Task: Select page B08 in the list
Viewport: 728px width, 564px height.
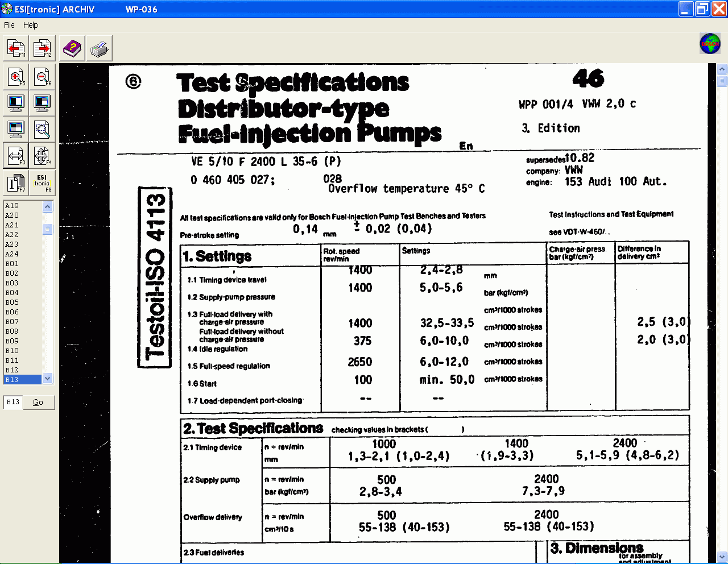Action: click(23, 331)
